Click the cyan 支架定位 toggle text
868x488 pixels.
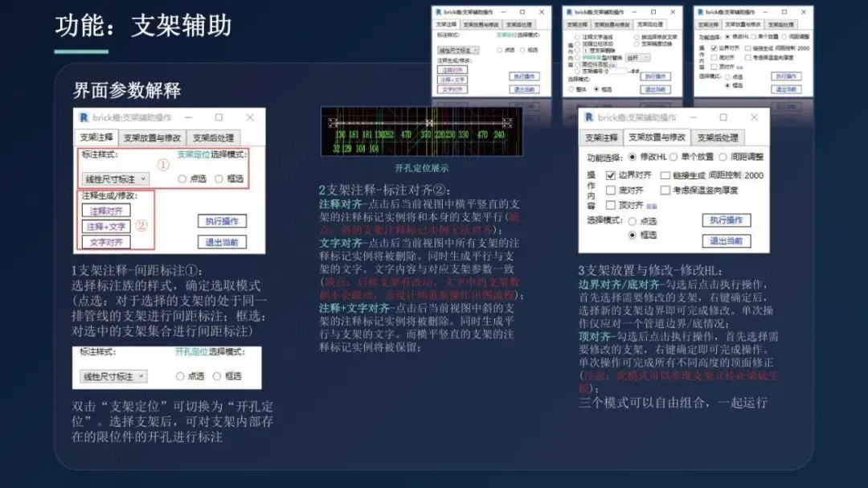tap(193, 154)
